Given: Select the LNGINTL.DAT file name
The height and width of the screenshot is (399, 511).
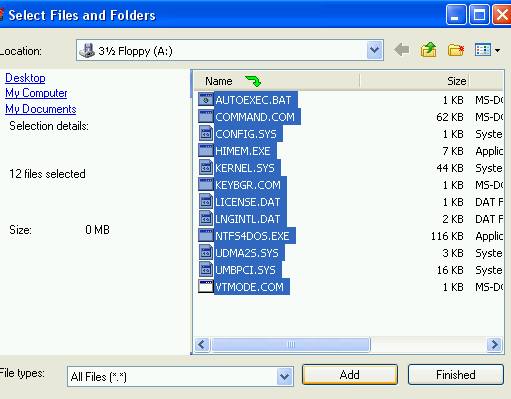Looking at the screenshot, I should tap(248, 219).
